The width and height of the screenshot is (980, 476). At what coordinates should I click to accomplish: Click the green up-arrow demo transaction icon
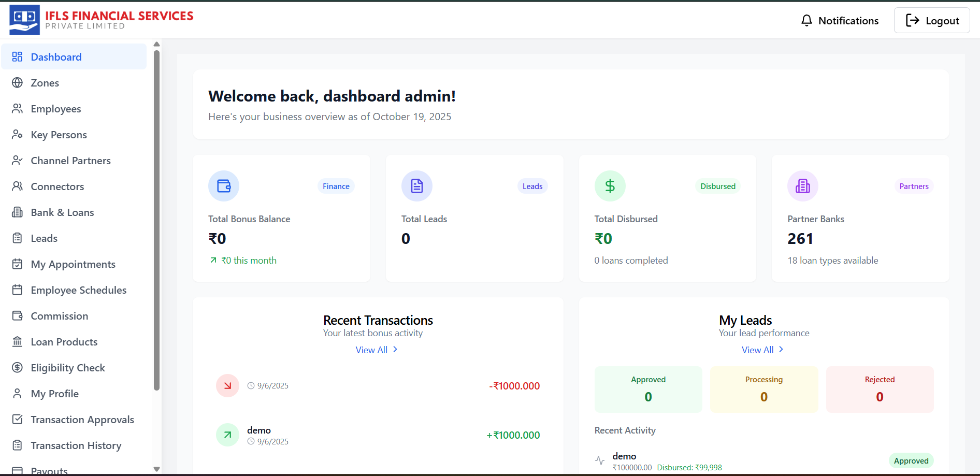[x=227, y=435]
